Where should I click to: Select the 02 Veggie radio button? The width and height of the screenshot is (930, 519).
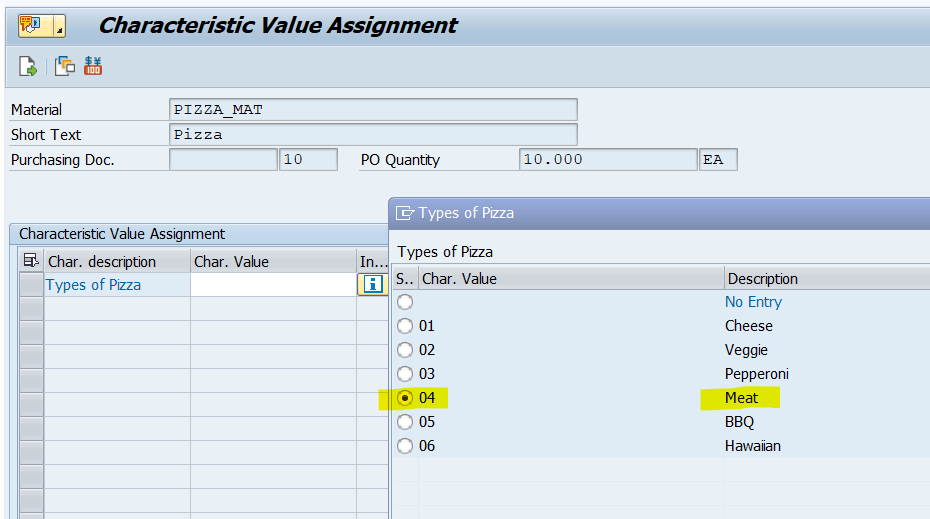pyautogui.click(x=404, y=350)
